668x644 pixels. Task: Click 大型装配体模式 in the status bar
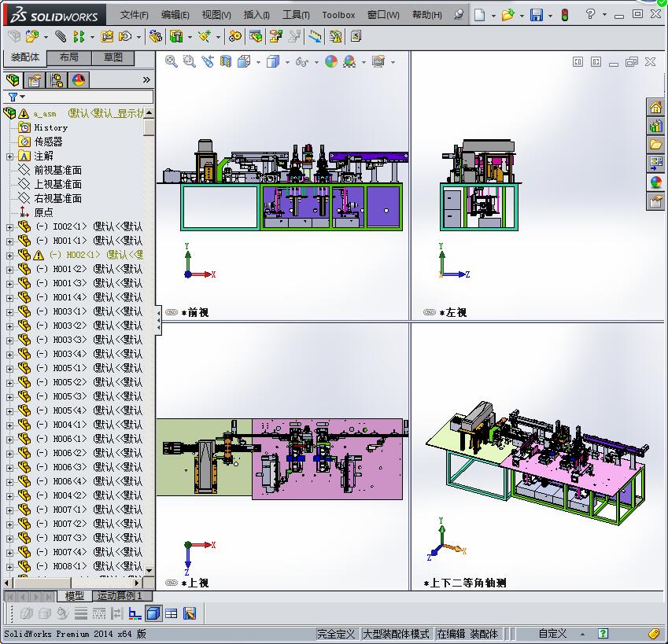pos(394,634)
